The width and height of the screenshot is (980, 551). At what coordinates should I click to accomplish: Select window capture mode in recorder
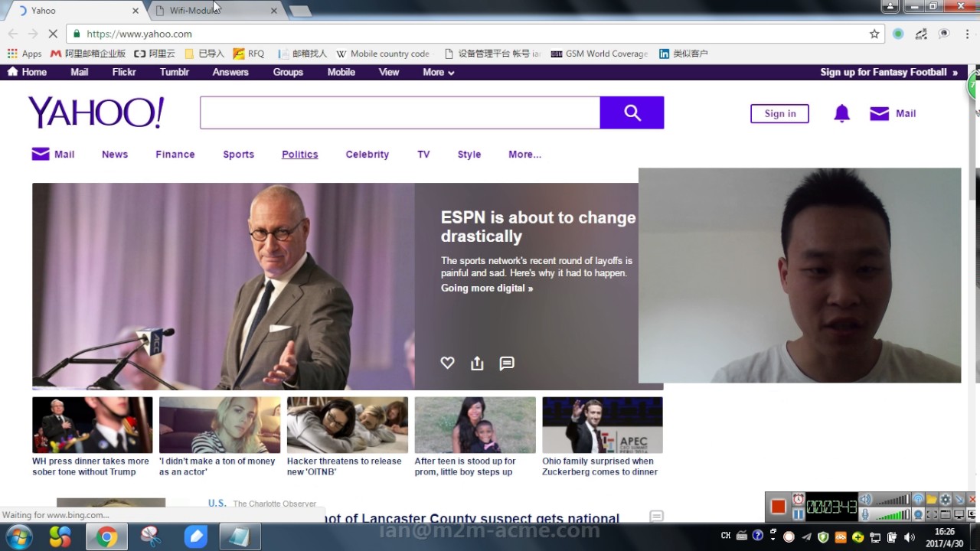coord(946,514)
